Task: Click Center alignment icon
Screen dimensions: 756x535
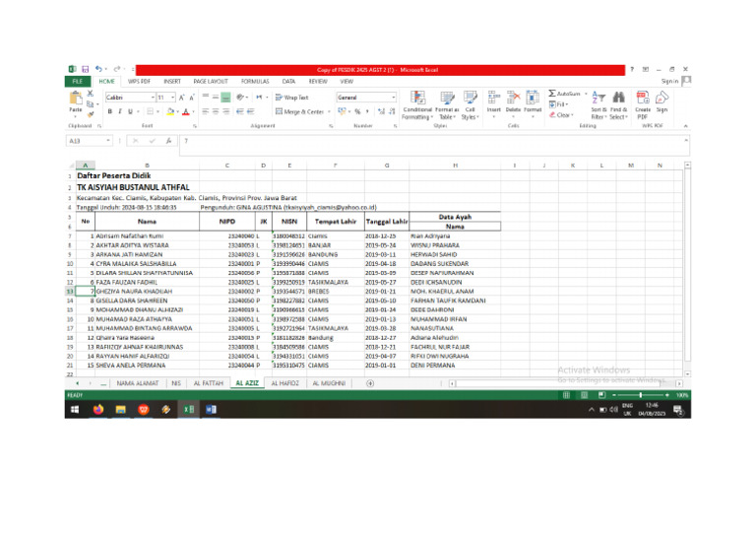Action: coord(216,111)
